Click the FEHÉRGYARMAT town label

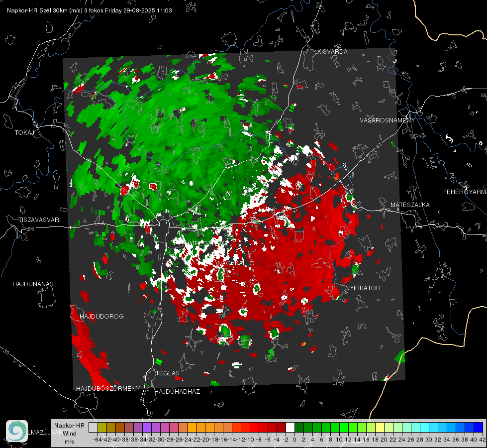(465, 192)
